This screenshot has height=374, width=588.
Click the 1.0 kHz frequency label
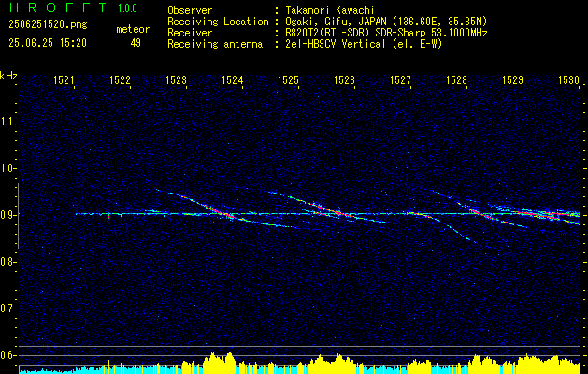(7, 168)
